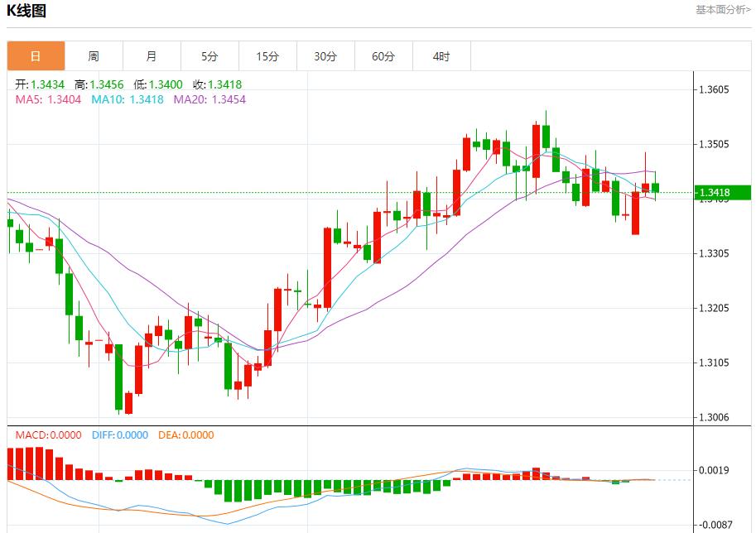Click the MACD value label
This screenshot has height=533, width=756.
click(48, 435)
